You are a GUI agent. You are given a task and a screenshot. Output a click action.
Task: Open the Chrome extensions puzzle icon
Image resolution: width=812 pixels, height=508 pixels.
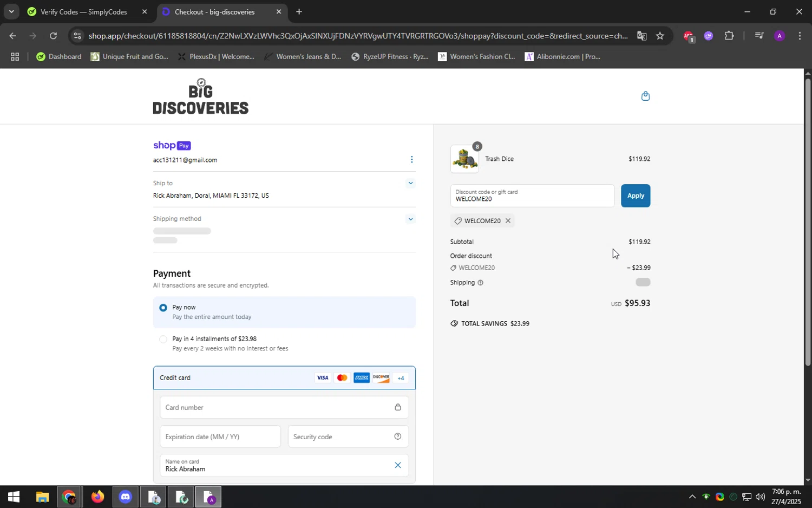click(729, 36)
